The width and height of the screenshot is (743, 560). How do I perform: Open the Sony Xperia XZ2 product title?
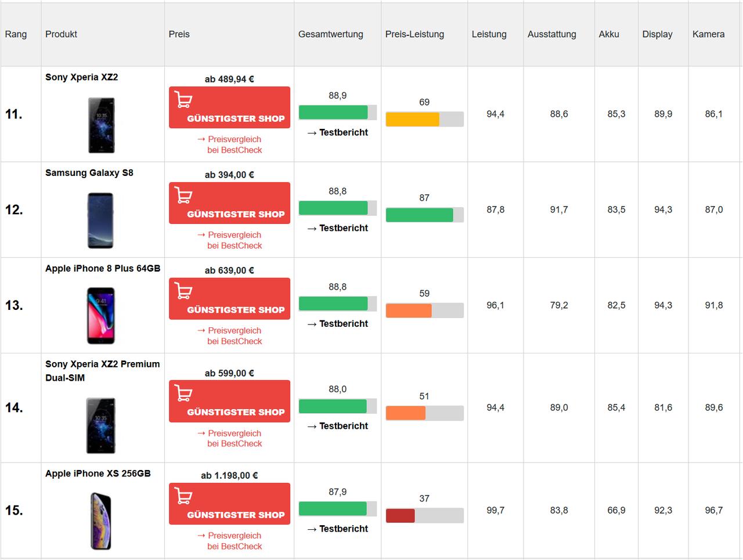click(82, 77)
